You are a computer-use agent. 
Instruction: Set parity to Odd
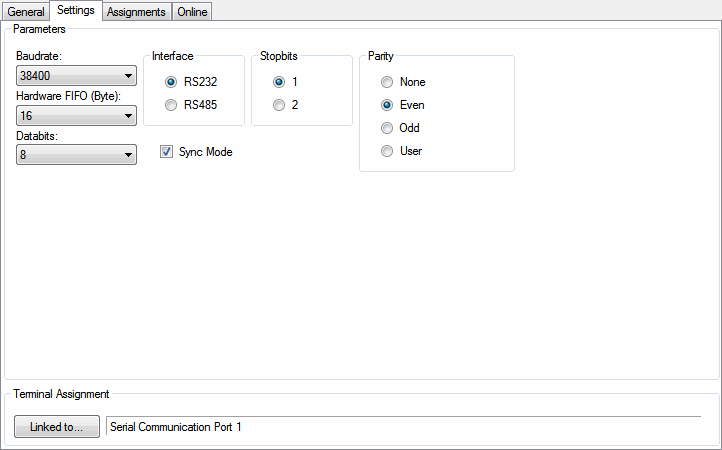[400, 128]
